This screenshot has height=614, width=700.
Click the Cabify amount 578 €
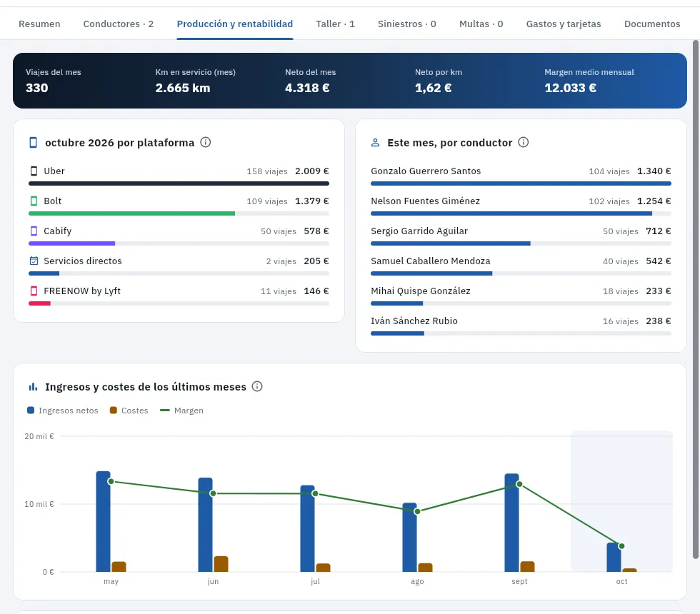[316, 231]
